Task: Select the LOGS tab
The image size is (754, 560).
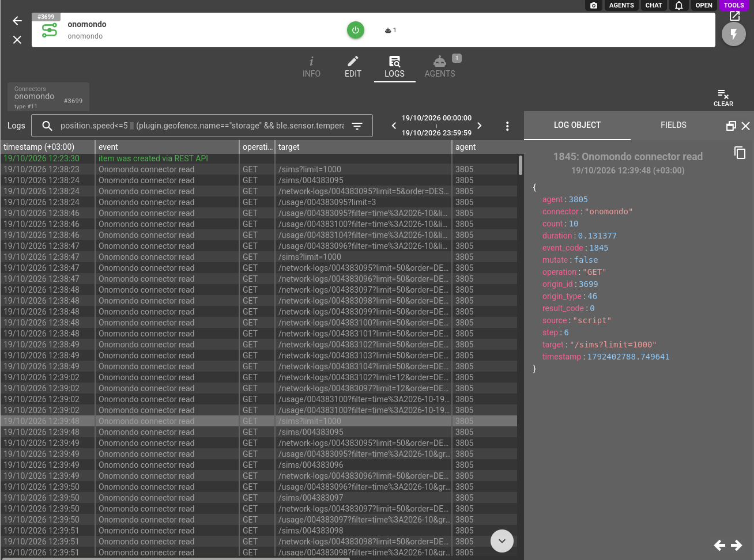Action: tap(395, 67)
